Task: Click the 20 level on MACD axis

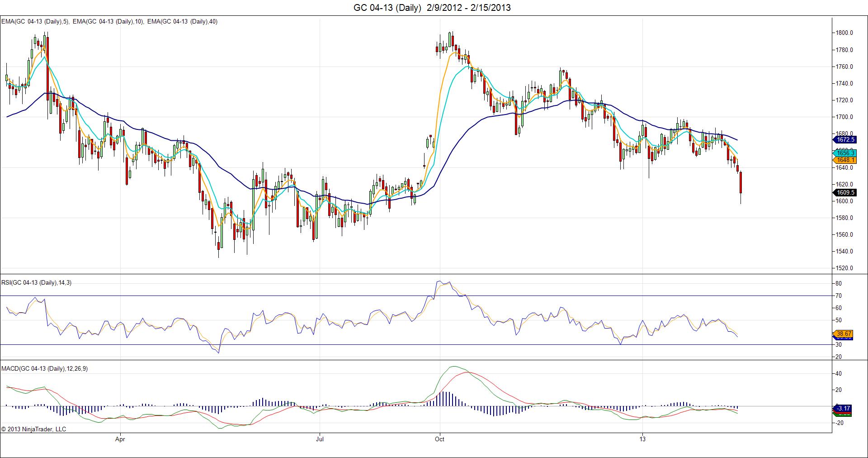Action: pyautogui.click(x=839, y=390)
